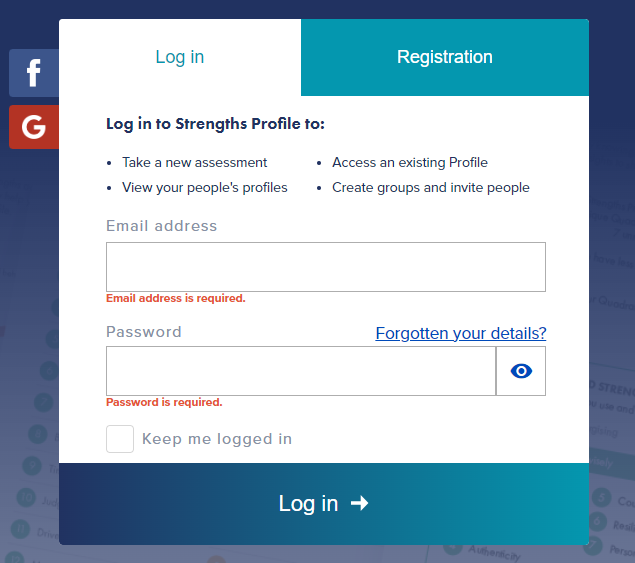
Task: Focus the Email address input field
Action: point(326,267)
